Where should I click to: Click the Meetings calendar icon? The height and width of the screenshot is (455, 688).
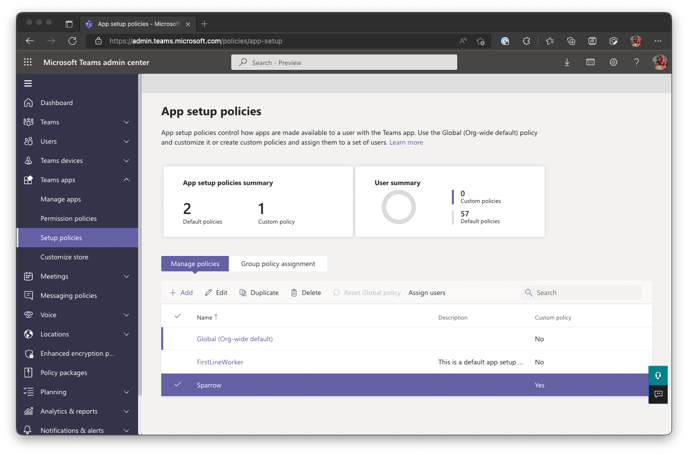29,276
